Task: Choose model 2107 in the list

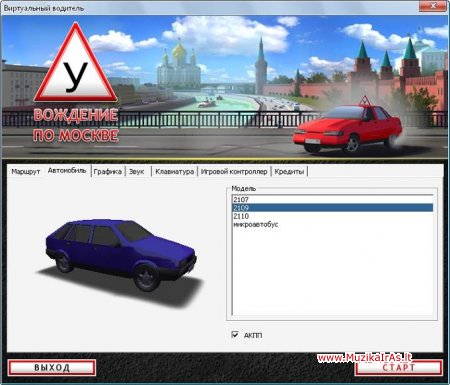Action: 333,199
